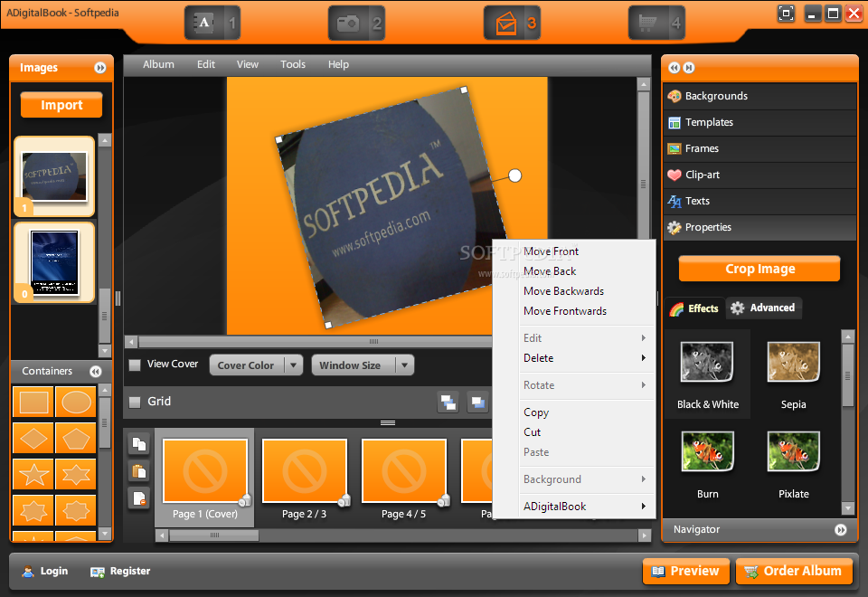
Task: Open the Templates panel
Action: coord(759,122)
